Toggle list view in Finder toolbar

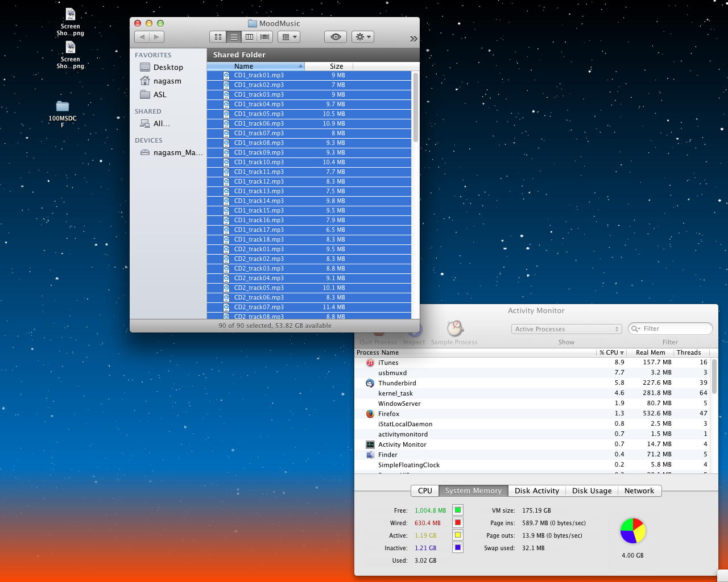click(234, 37)
